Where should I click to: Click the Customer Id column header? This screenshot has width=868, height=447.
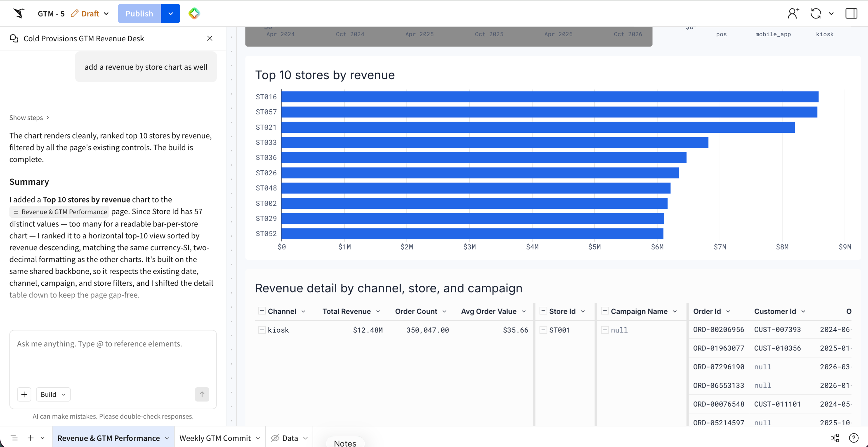(x=775, y=311)
